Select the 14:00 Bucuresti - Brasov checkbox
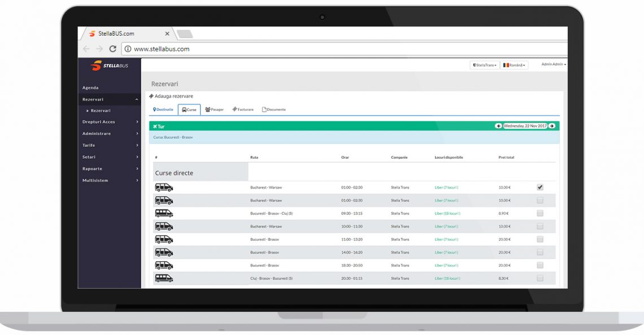644x335 pixels. (540, 253)
